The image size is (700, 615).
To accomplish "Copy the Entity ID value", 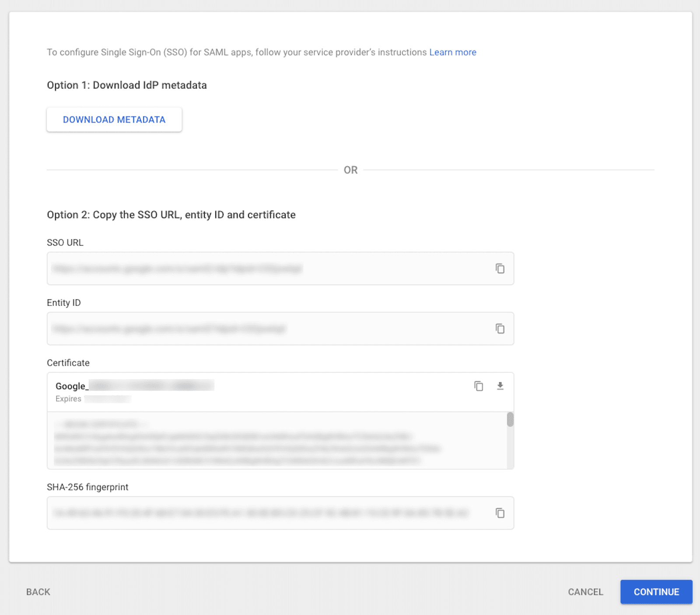I will pyautogui.click(x=499, y=329).
